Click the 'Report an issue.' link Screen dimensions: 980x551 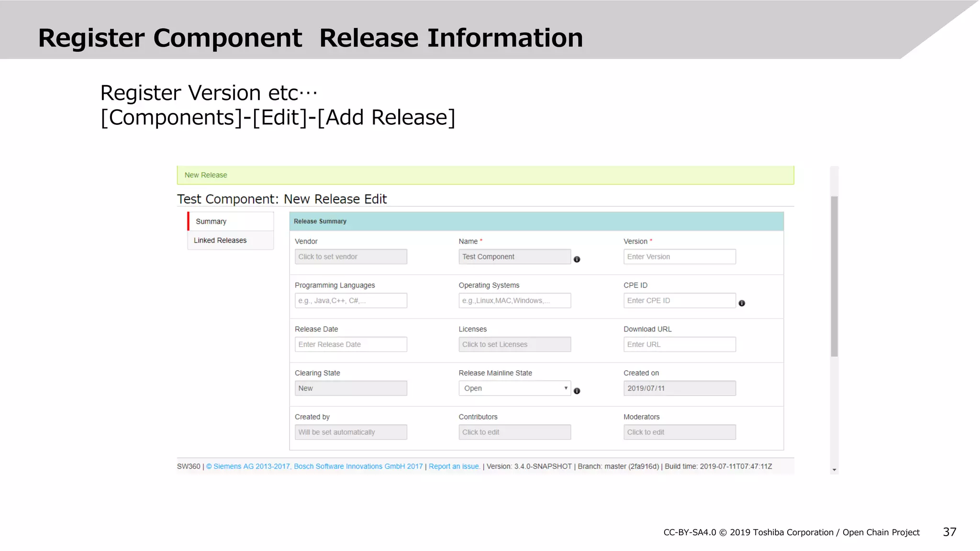(x=454, y=466)
